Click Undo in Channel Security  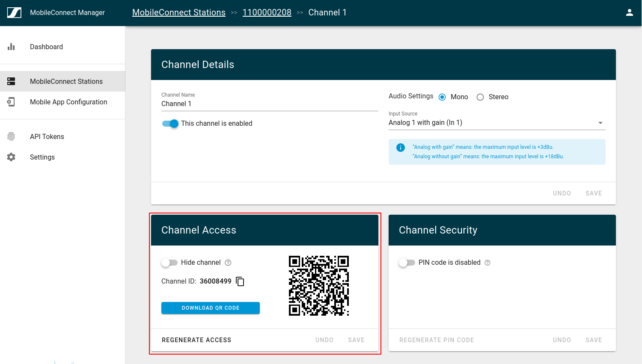[562, 340]
